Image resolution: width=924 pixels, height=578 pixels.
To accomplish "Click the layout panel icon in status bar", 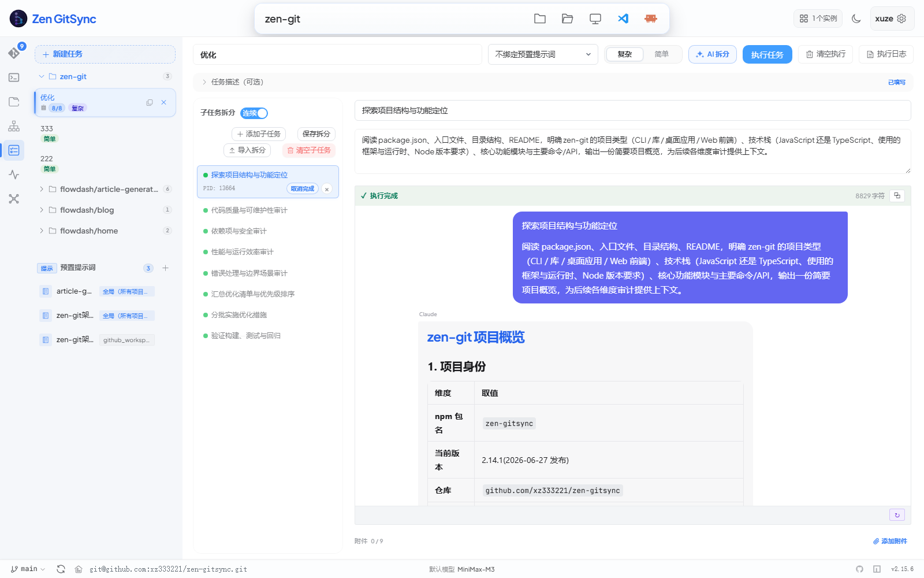I will pyautogui.click(x=877, y=569).
